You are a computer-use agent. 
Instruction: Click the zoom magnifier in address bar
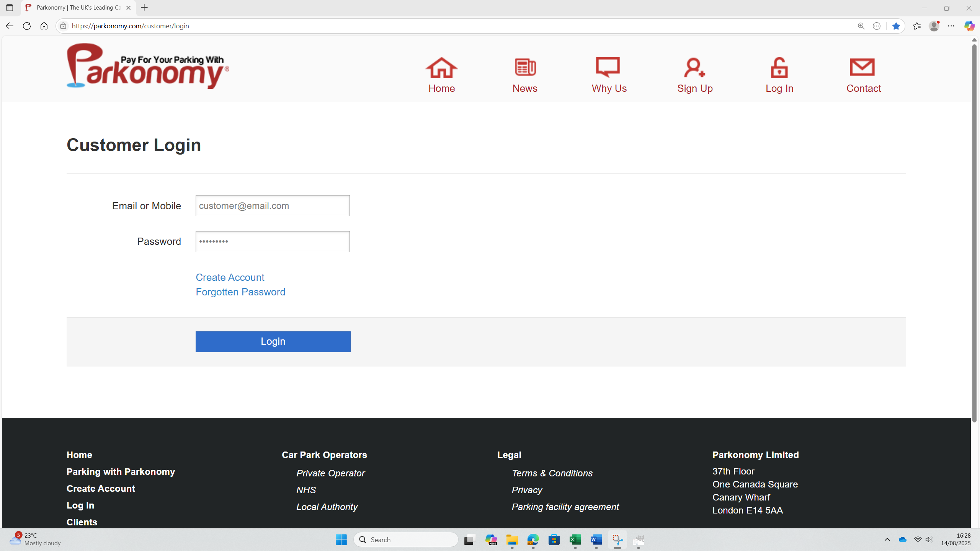point(861,26)
